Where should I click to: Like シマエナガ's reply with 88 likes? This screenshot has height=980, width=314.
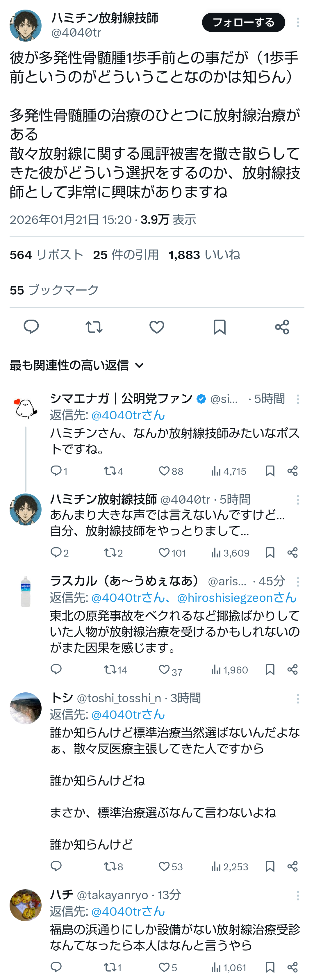pos(164,471)
